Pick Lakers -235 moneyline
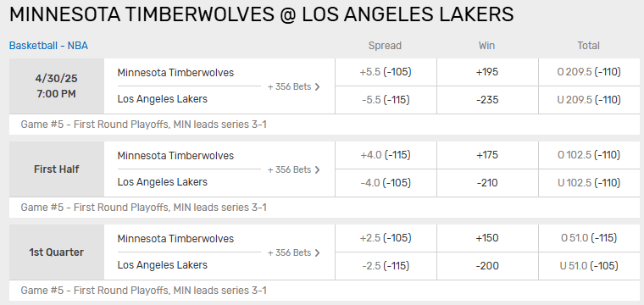The width and height of the screenshot is (644, 305). point(487,100)
